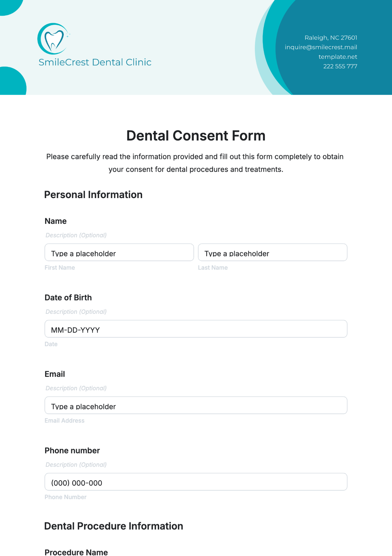Open the inquire@smilecrest.mail email link
The width and height of the screenshot is (392, 556).
point(321,47)
